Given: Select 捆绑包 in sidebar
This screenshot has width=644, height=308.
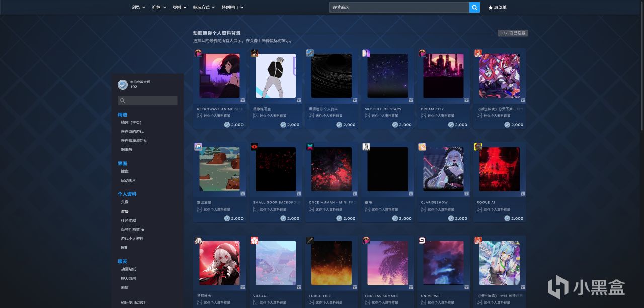Looking at the screenshot, I should point(127,149).
